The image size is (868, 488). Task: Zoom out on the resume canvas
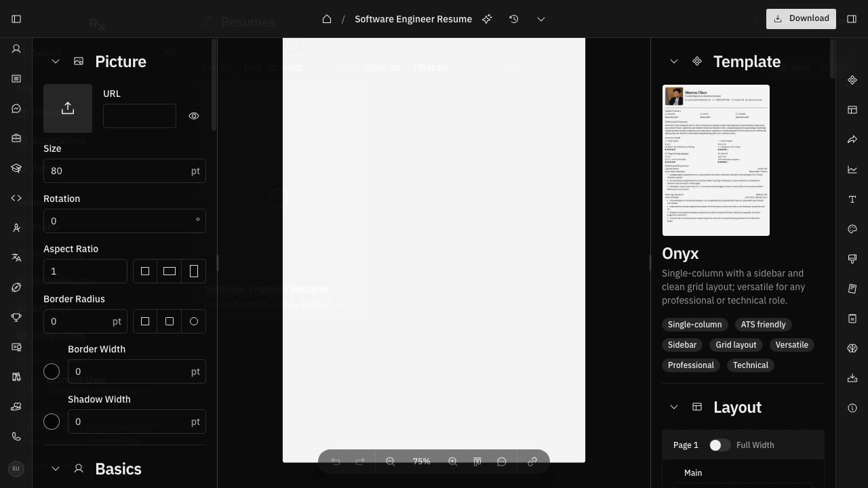click(x=391, y=462)
